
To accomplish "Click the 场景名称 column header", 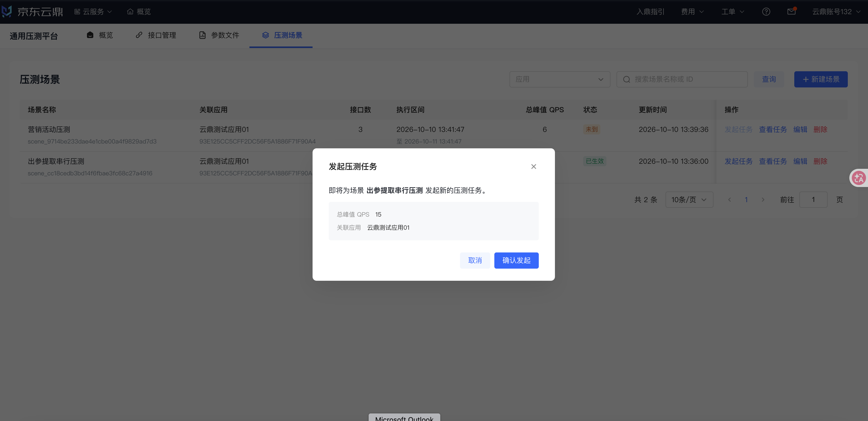I will 42,110.
